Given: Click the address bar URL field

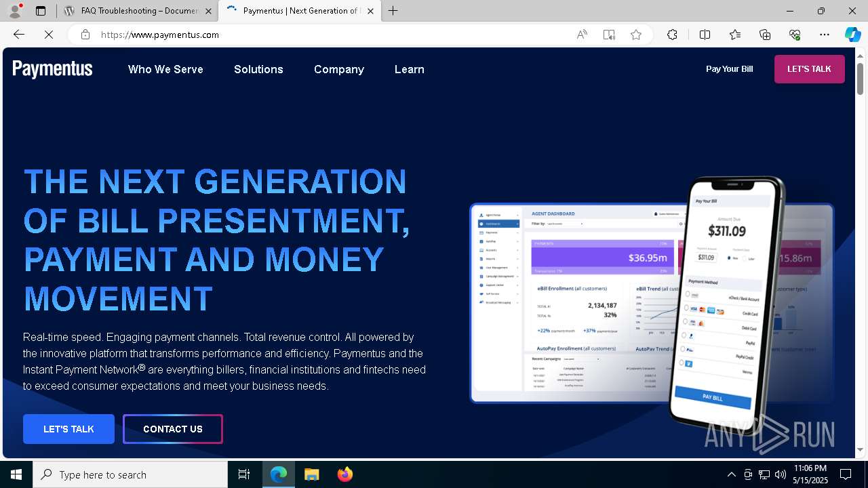Looking at the screenshot, I should (x=332, y=35).
